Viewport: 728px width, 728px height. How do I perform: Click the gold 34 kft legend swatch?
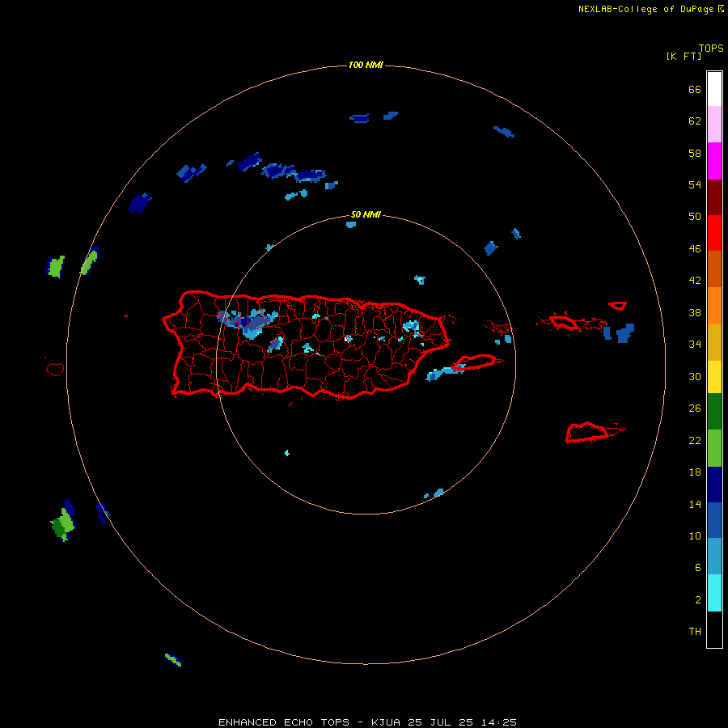coord(714,343)
